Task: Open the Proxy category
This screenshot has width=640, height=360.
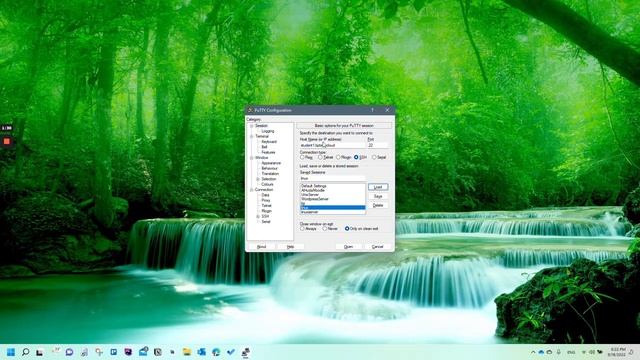Action: (266, 200)
